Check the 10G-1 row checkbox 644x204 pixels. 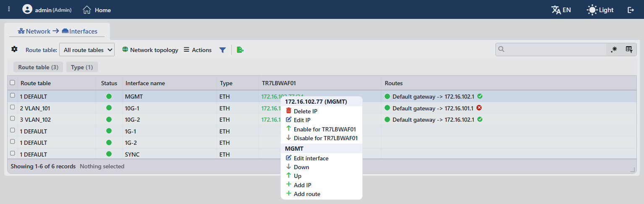click(13, 107)
